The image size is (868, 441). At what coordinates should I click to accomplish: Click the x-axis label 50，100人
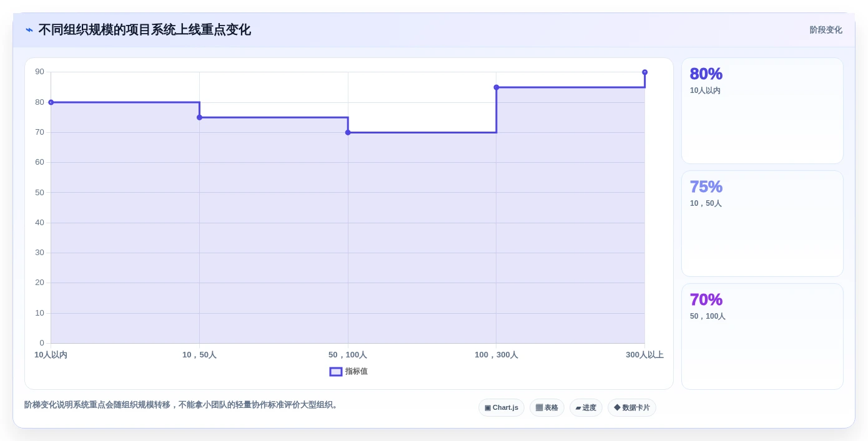coord(348,355)
